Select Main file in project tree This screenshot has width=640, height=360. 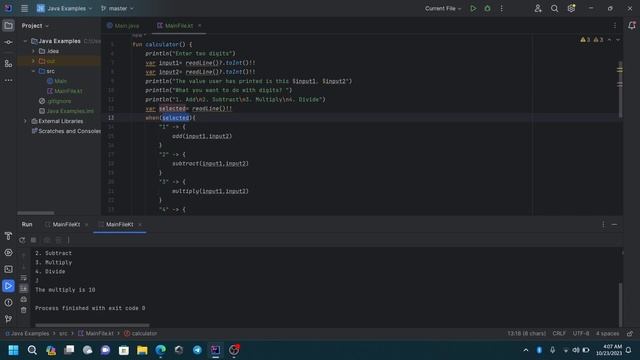click(57, 81)
